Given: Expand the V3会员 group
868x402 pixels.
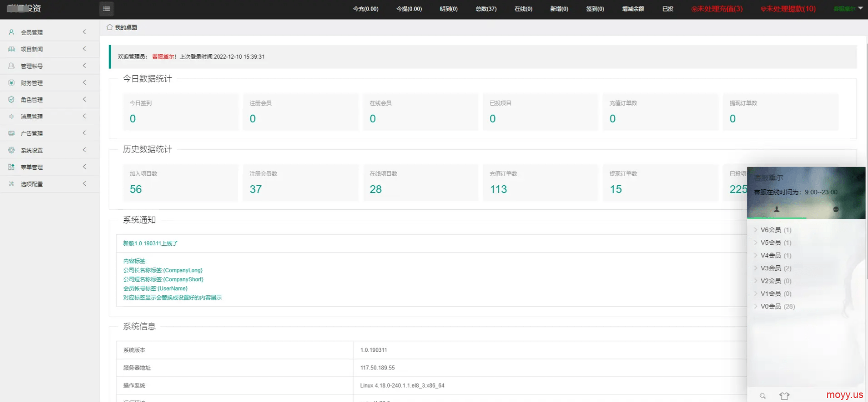Looking at the screenshot, I should 773,268.
